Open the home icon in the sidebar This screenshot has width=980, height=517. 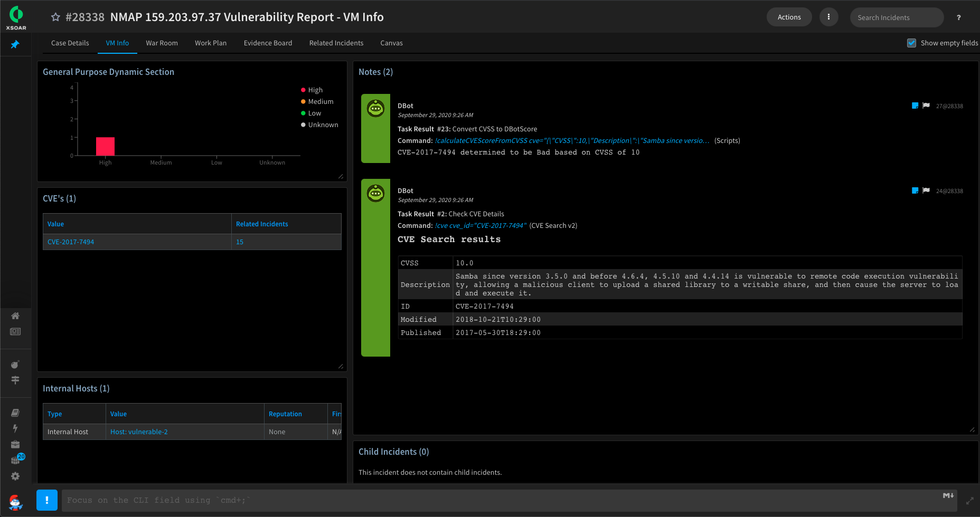pyautogui.click(x=15, y=315)
